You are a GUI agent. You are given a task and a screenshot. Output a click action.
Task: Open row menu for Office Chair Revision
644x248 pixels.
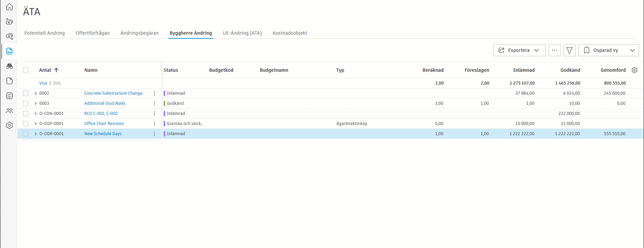click(x=154, y=124)
